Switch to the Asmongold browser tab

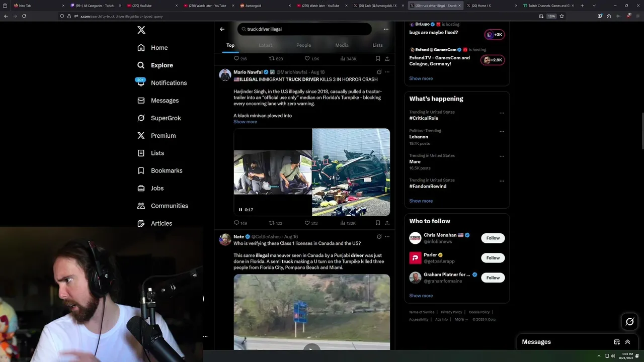click(x=266, y=6)
